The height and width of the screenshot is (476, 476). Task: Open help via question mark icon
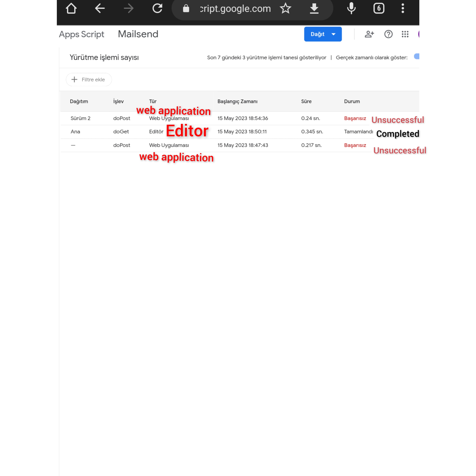pos(388,34)
